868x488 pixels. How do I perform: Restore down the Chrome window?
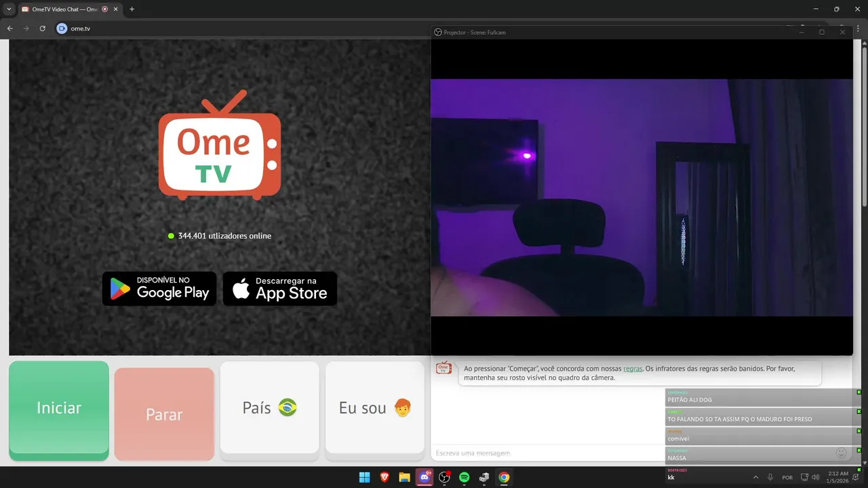click(836, 9)
